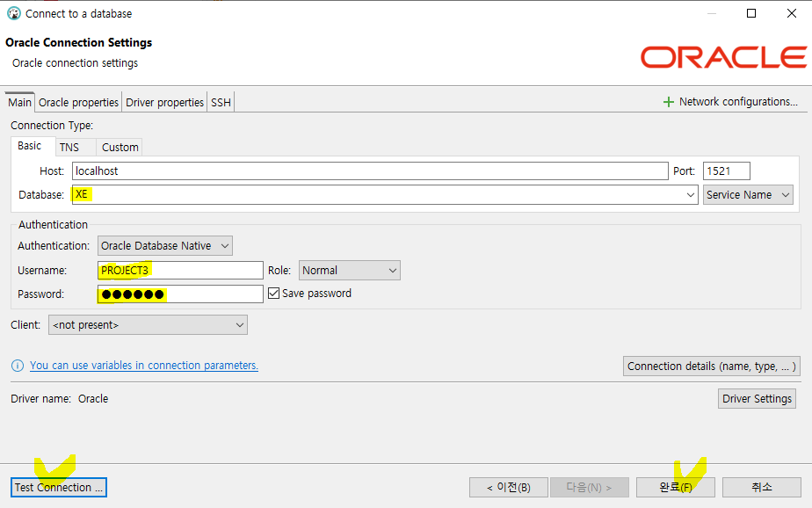Maximize the Connect to a database window
The height and width of the screenshot is (508, 812).
(x=751, y=13)
